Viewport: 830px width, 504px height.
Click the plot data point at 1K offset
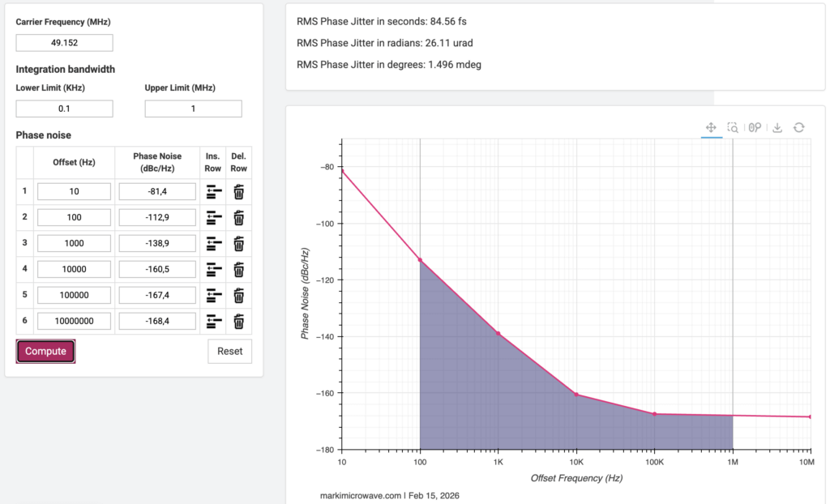(x=498, y=334)
